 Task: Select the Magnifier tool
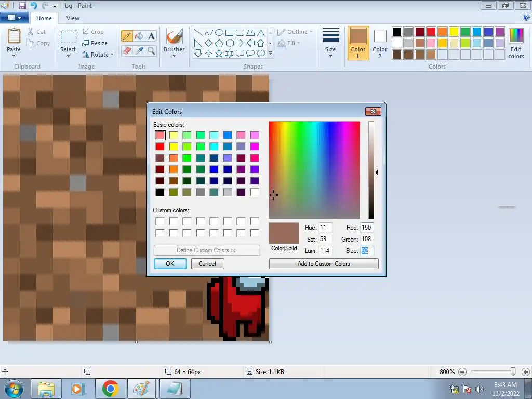pos(151,51)
